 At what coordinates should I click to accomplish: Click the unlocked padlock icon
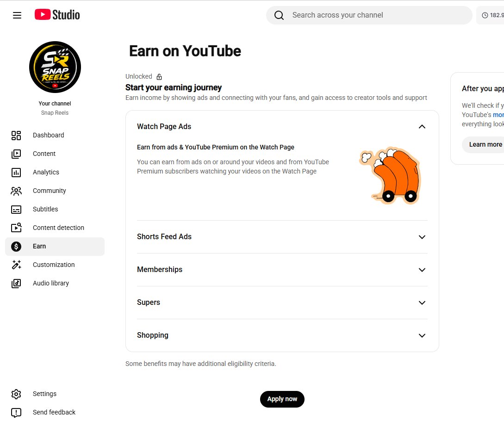tap(159, 77)
